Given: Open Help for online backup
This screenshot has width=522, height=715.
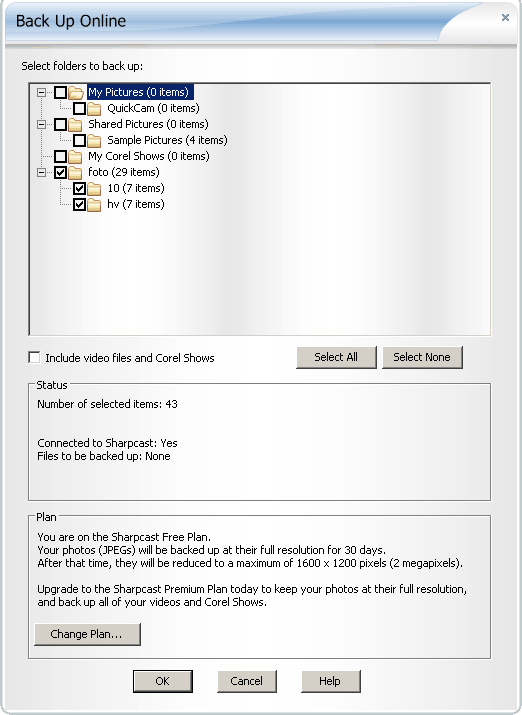Looking at the screenshot, I should tap(331, 681).
